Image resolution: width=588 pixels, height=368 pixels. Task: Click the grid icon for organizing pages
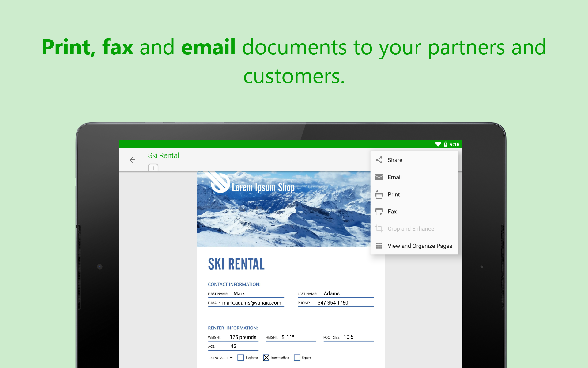point(379,246)
